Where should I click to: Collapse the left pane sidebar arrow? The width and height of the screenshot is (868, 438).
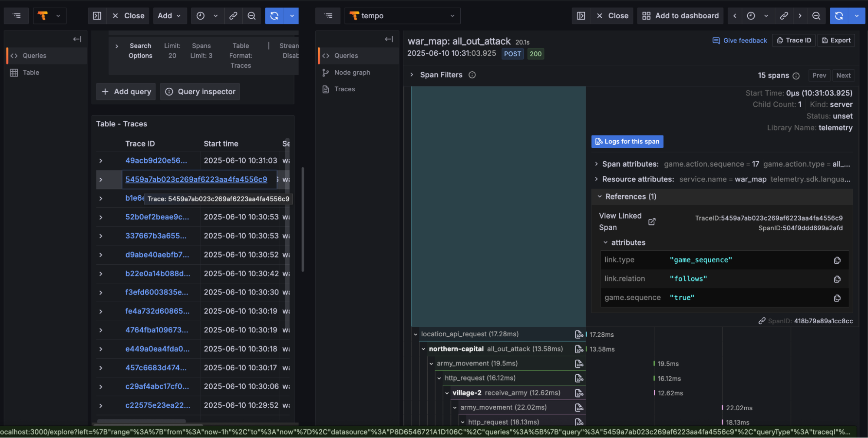click(77, 39)
